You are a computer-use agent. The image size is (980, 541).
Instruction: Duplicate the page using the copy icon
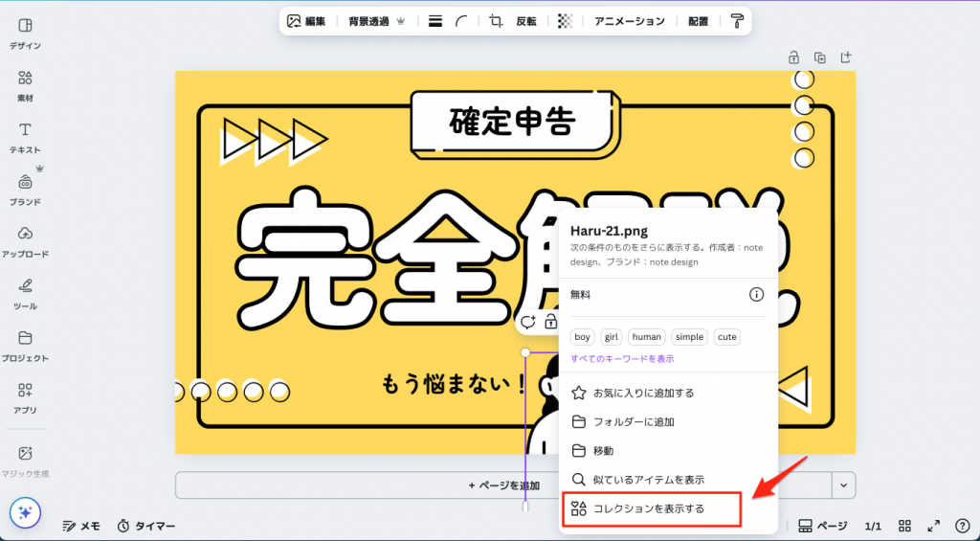pyautogui.click(x=820, y=57)
